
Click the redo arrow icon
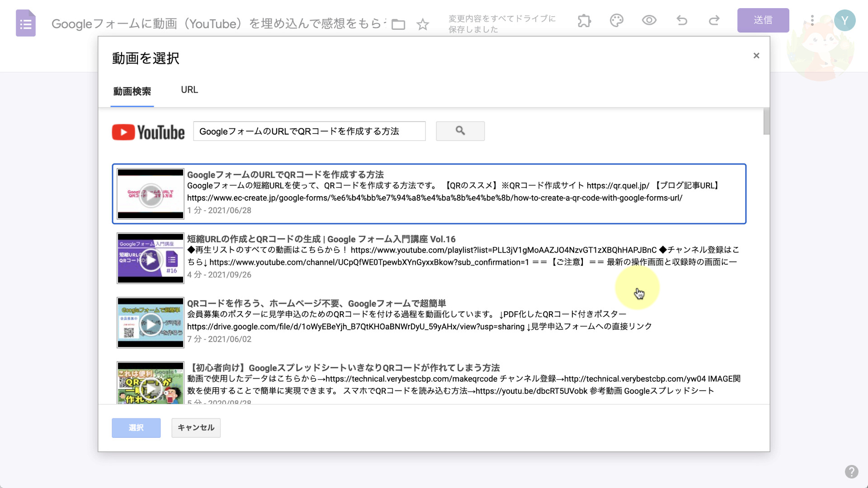[x=714, y=20]
